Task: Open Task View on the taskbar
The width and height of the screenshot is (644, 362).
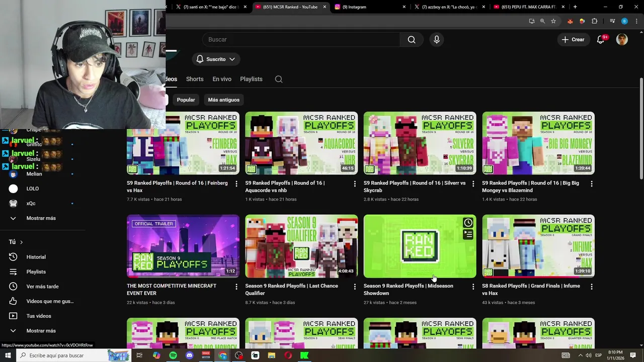Action: coord(139,355)
